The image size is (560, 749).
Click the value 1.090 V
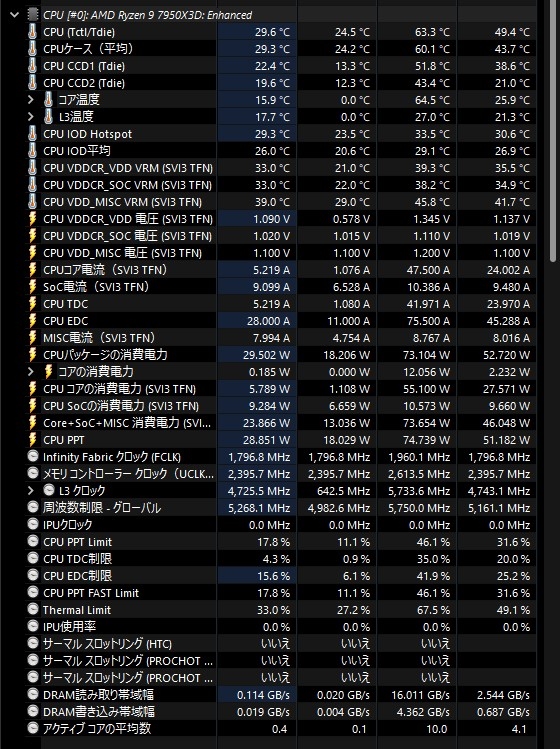click(x=271, y=219)
